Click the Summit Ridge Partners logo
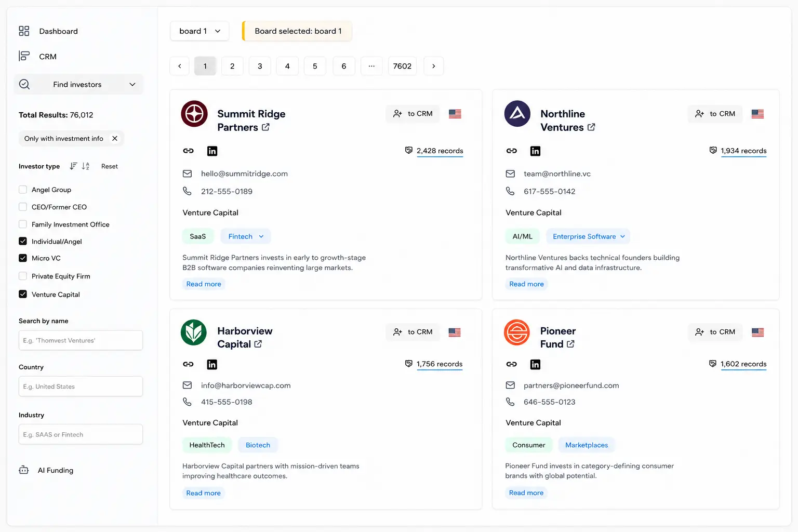This screenshot has width=798, height=532. pyautogui.click(x=194, y=114)
